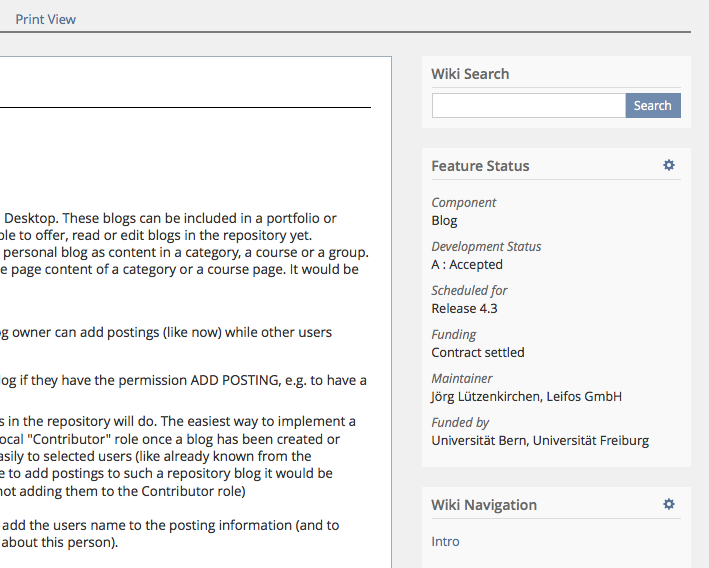
Task: Click the 'Contract settled' funding value
Action: click(x=478, y=352)
